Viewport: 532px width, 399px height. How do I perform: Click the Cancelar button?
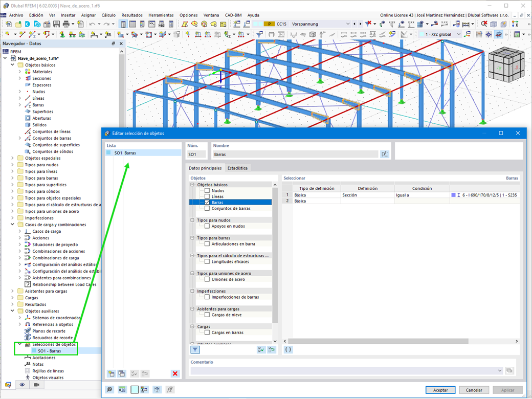[474, 390]
